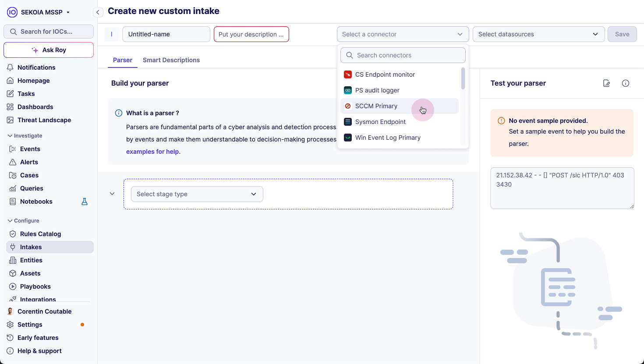The width and height of the screenshot is (644, 364).
Task: Open Notebooks beta flask icon
Action: point(85,201)
